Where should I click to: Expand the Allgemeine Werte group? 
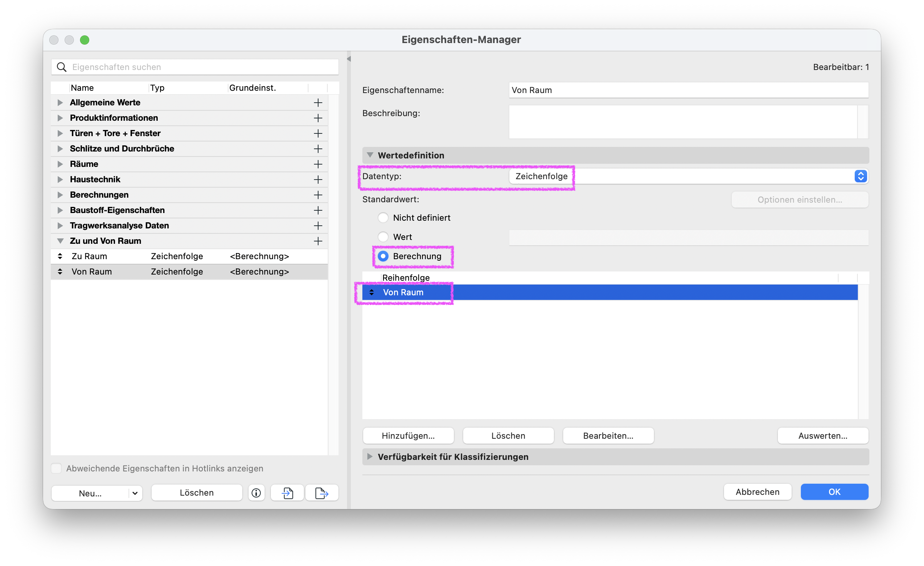click(60, 103)
